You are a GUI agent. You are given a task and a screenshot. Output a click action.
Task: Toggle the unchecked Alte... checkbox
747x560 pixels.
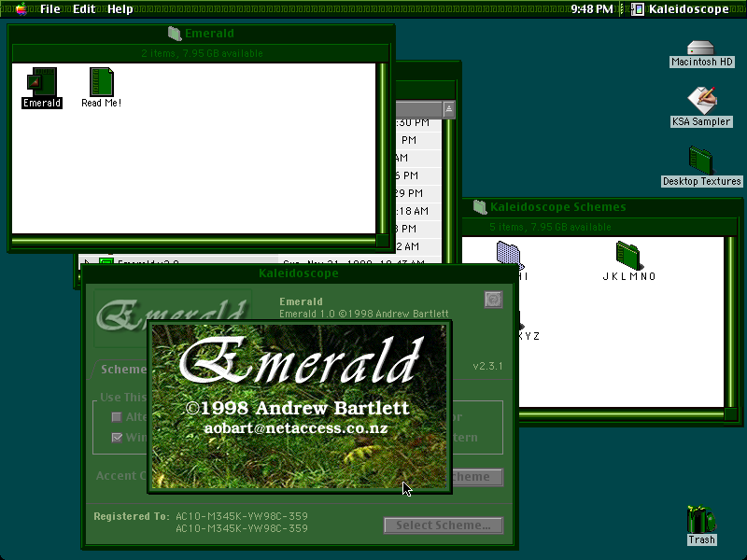(116, 417)
